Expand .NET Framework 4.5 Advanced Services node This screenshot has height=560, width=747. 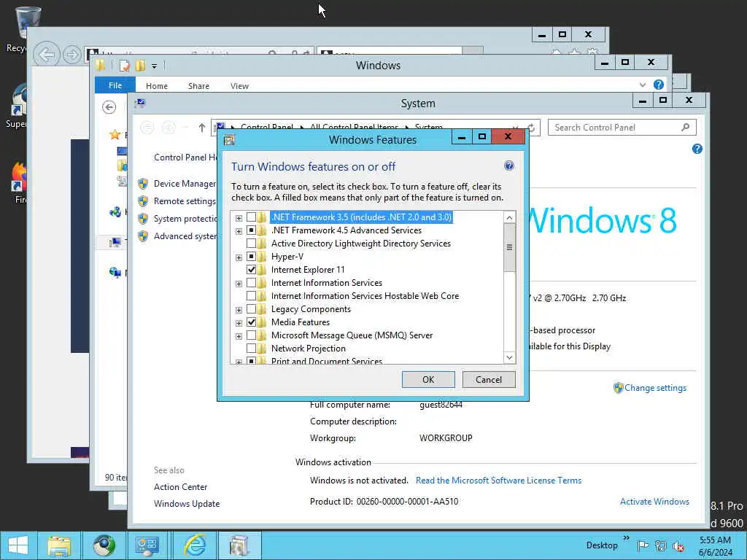[239, 231]
